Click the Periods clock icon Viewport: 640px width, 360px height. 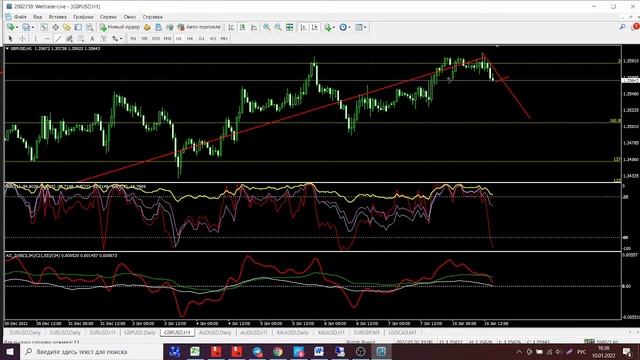point(343,27)
